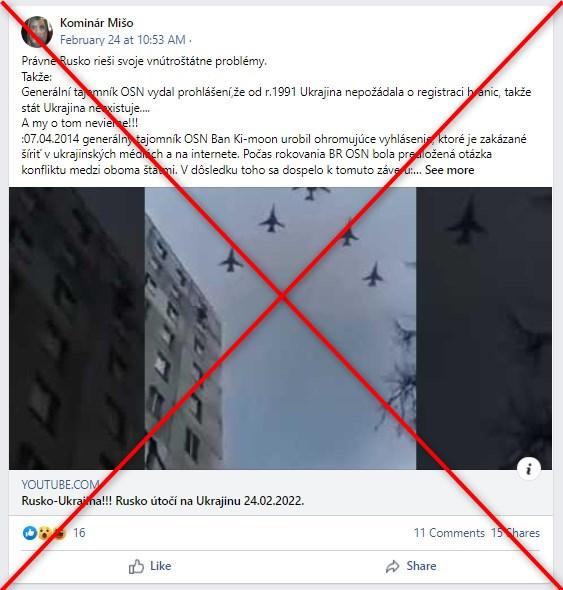Open the Rusko útočí na Ukrajinu video title
Viewport: 563px width, 590px height.
(x=163, y=501)
